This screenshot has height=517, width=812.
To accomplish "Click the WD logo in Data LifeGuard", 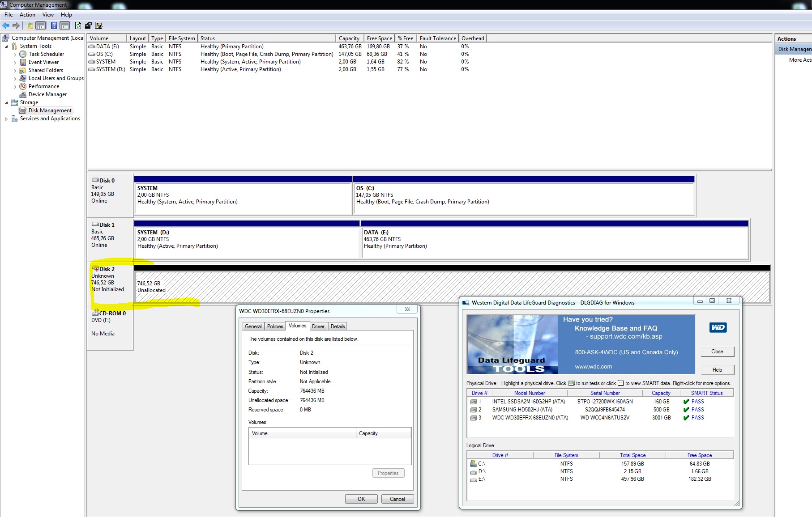I will coord(718,327).
